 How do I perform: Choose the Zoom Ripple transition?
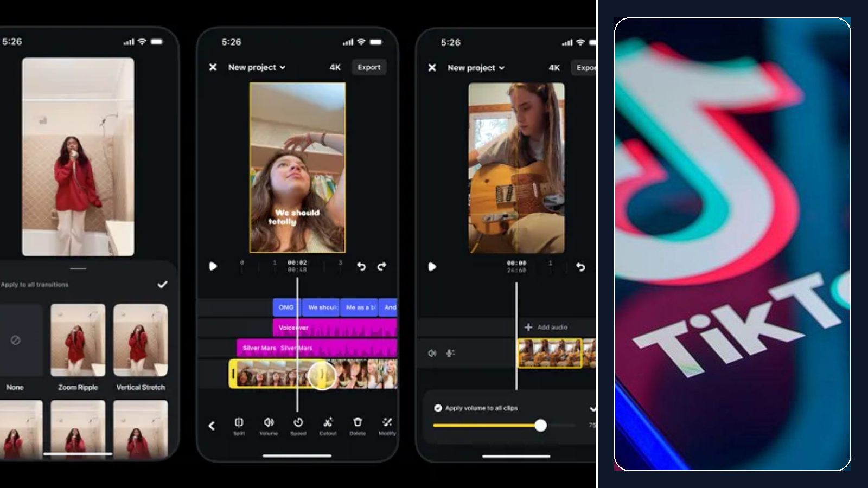[x=78, y=347]
